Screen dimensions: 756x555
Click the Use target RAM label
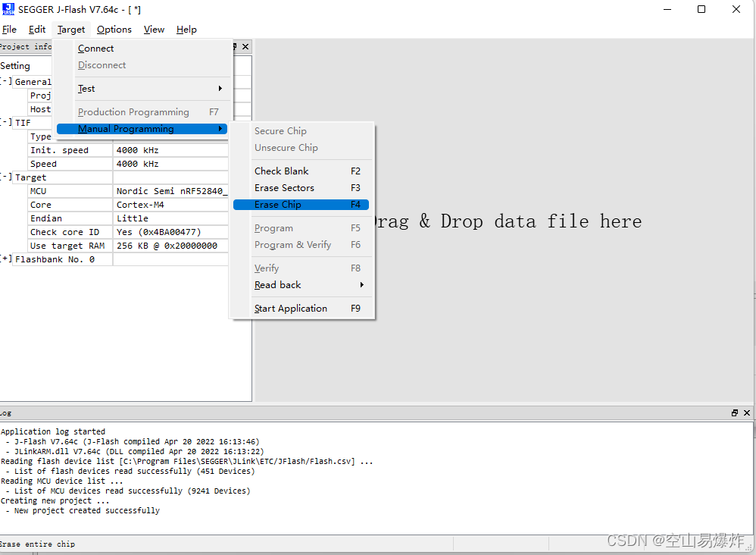pyautogui.click(x=67, y=246)
